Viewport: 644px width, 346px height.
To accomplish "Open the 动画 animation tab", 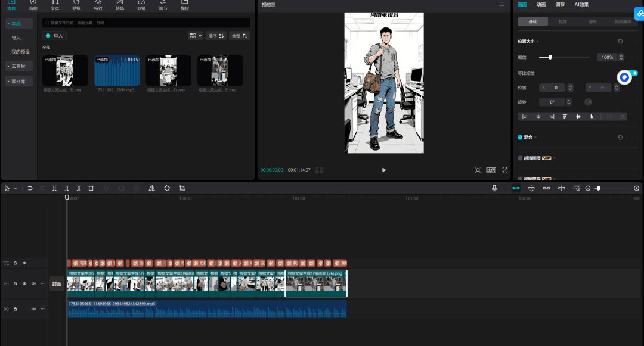I will pos(541,5).
